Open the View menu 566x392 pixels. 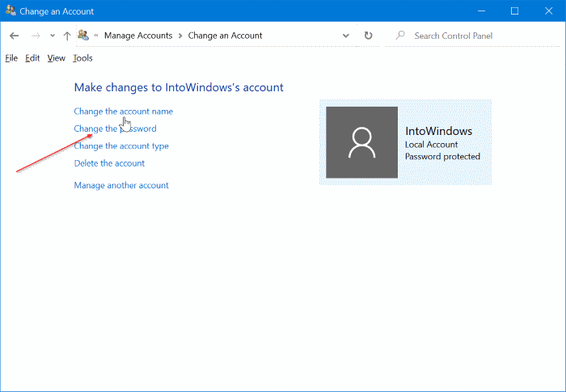[56, 58]
